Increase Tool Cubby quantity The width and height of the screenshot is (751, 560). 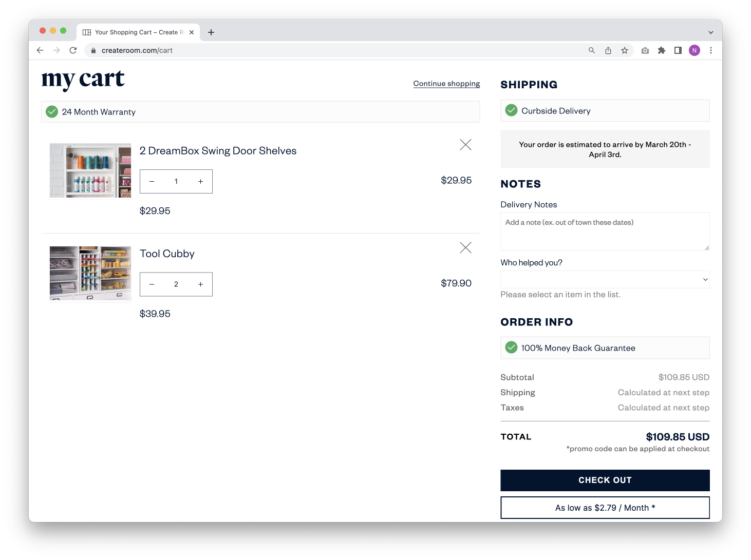pyautogui.click(x=200, y=284)
